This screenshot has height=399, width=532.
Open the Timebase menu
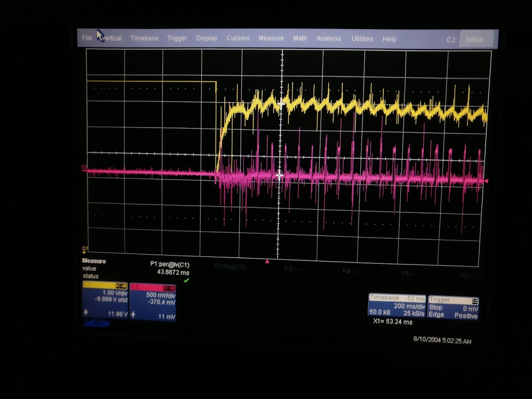[x=144, y=38]
